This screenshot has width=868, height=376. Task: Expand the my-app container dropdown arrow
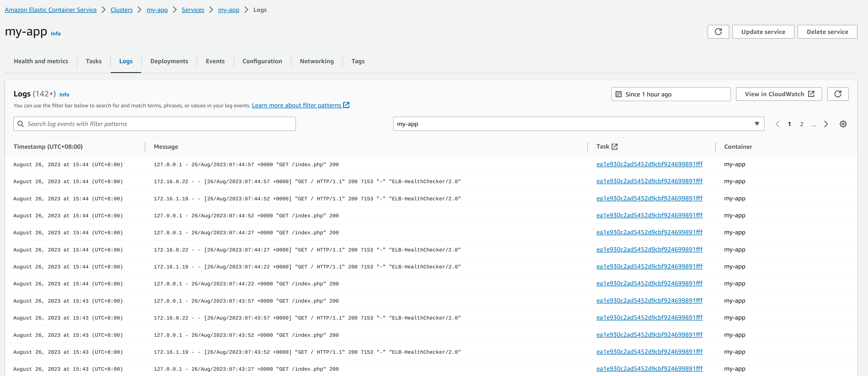[757, 124]
